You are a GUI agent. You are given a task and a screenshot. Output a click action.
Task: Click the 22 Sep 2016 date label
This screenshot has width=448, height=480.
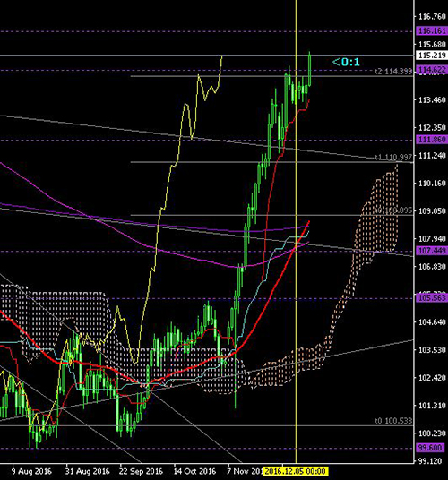pyautogui.click(x=141, y=471)
